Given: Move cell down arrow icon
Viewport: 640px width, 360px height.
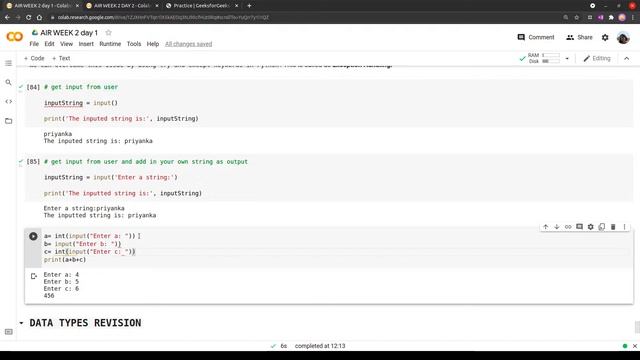Looking at the screenshot, I should [x=557, y=227].
